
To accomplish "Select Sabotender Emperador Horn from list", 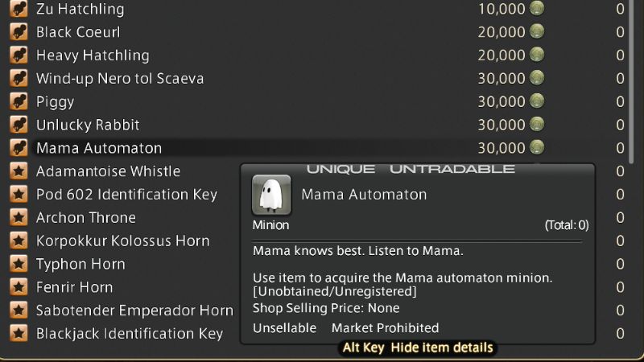I will [134, 311].
